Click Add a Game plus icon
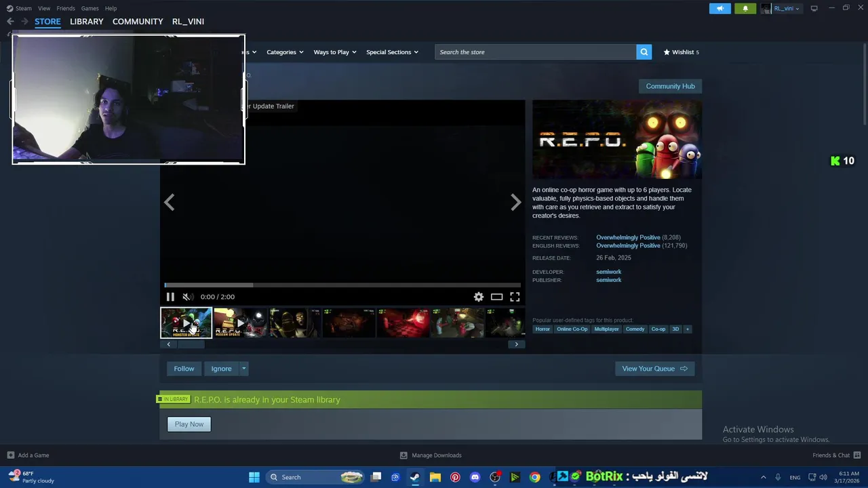The image size is (868, 488). [x=11, y=455]
